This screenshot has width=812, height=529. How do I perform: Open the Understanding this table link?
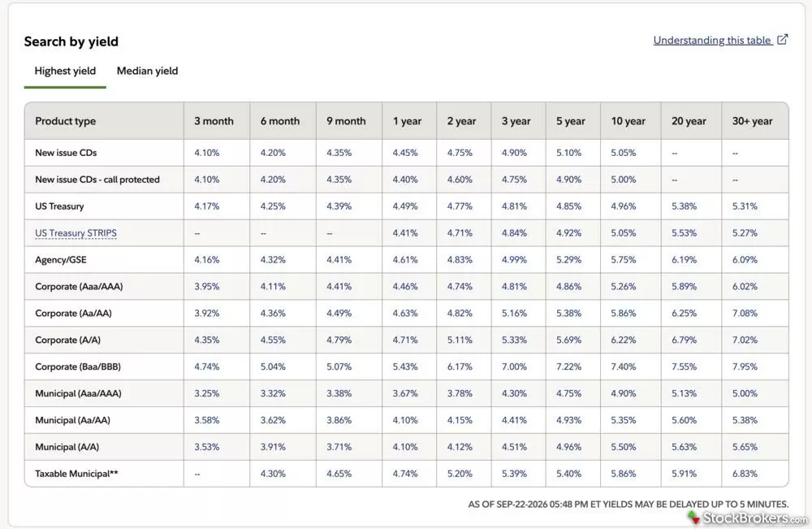pyautogui.click(x=713, y=41)
